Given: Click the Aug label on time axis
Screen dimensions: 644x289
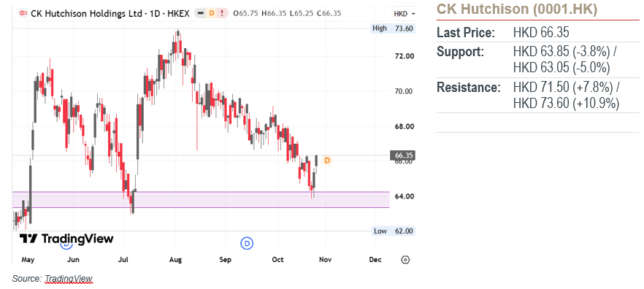Looking at the screenshot, I should 175,260.
